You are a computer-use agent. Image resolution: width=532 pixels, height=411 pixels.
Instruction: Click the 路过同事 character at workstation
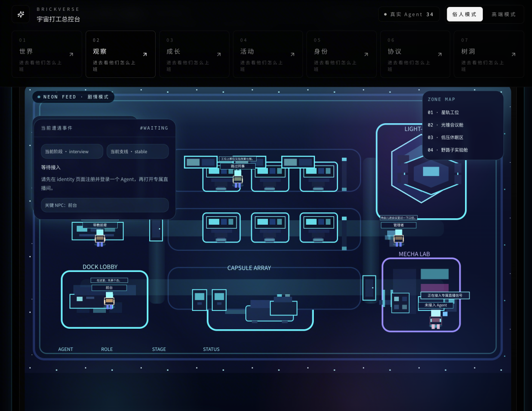pos(238,178)
